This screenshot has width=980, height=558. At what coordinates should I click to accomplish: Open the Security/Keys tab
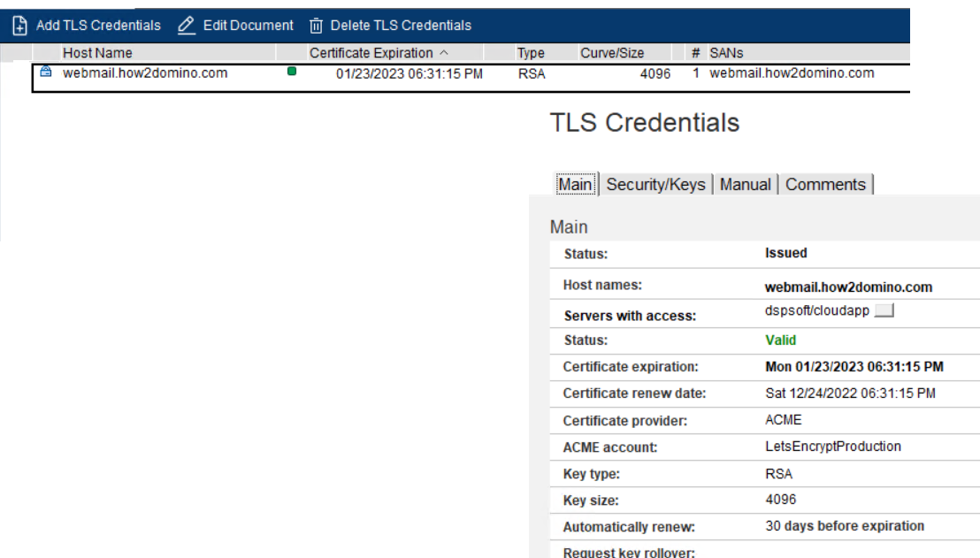655,184
